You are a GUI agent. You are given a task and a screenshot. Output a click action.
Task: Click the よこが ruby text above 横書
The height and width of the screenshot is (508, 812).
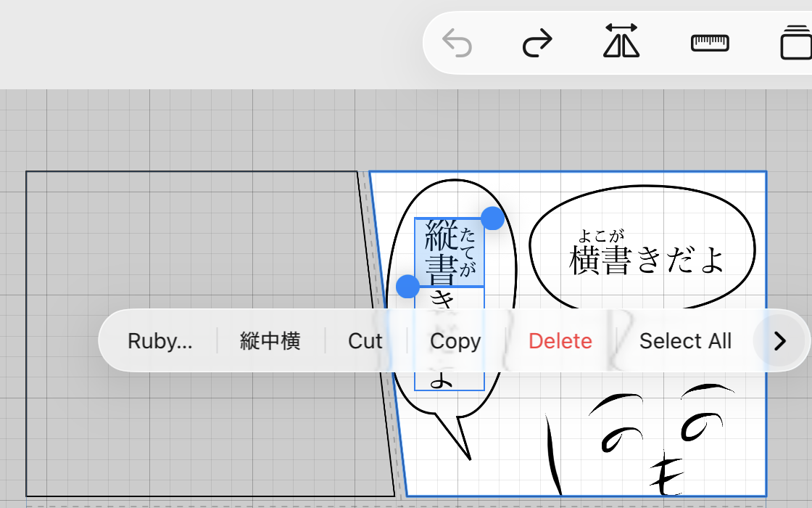601,236
